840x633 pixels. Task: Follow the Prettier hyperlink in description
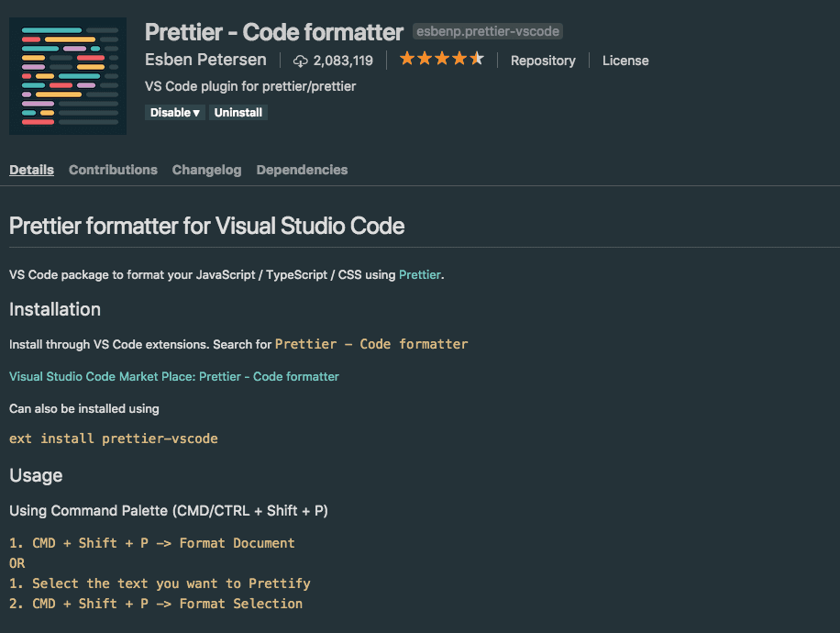click(x=420, y=274)
